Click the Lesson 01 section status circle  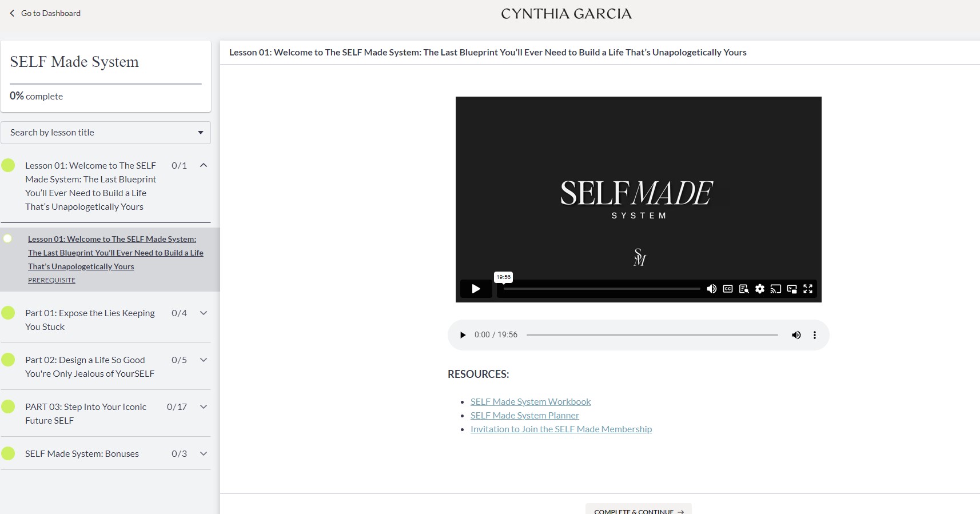point(8,165)
